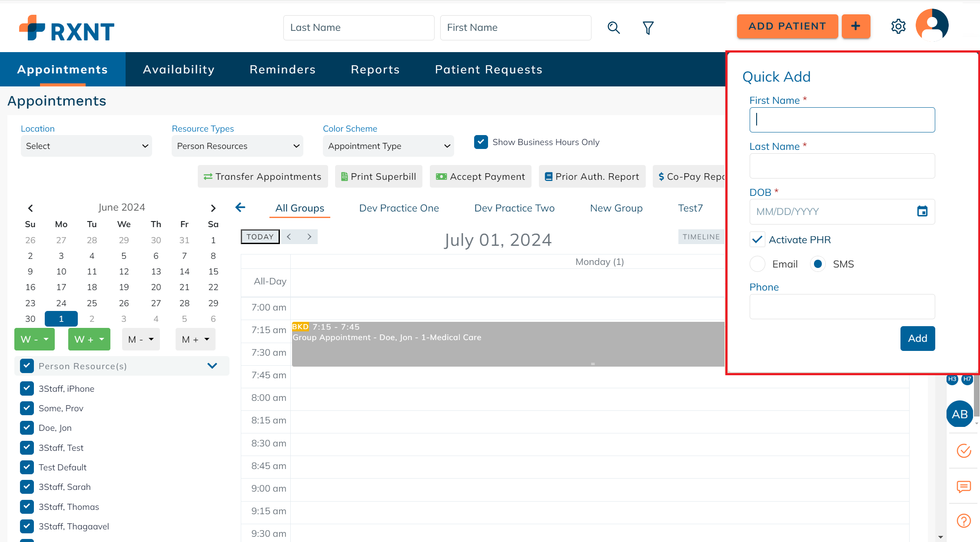
Task: Open the orange help question mark icon
Action: (963, 520)
